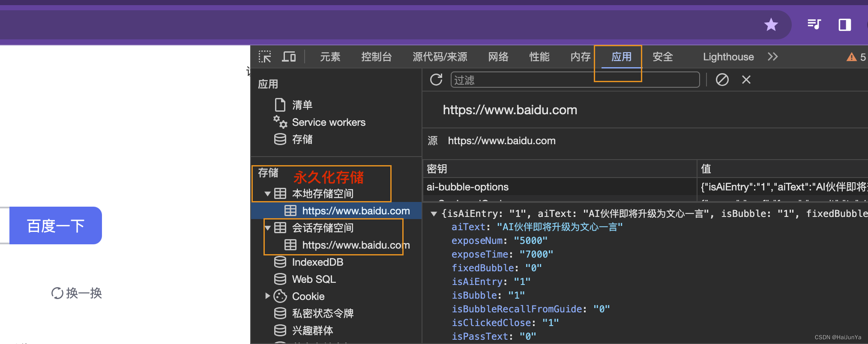Click the 源 origin URL text
The height and width of the screenshot is (344, 868).
click(502, 141)
